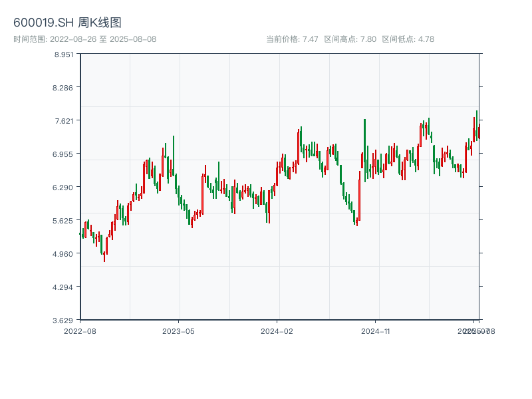This screenshot has width=532, height=399.
Task: Click the 区间低点 4.78 label
Action: point(408,39)
